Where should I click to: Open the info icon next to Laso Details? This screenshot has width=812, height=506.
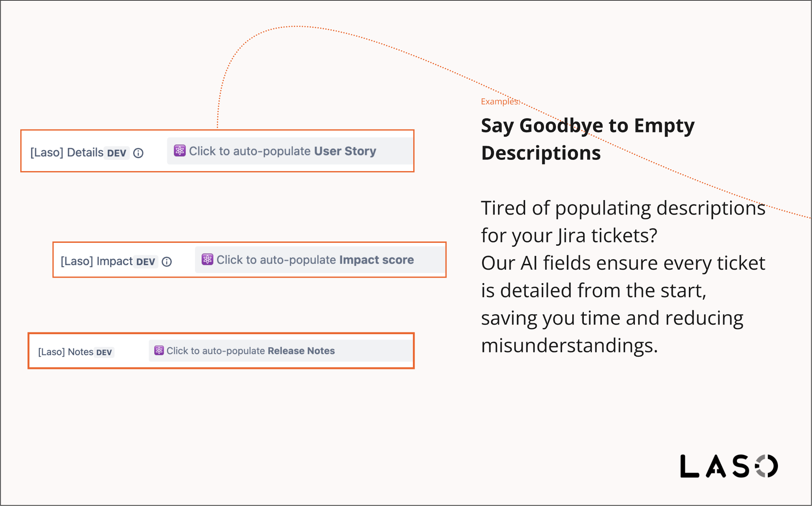(x=138, y=153)
